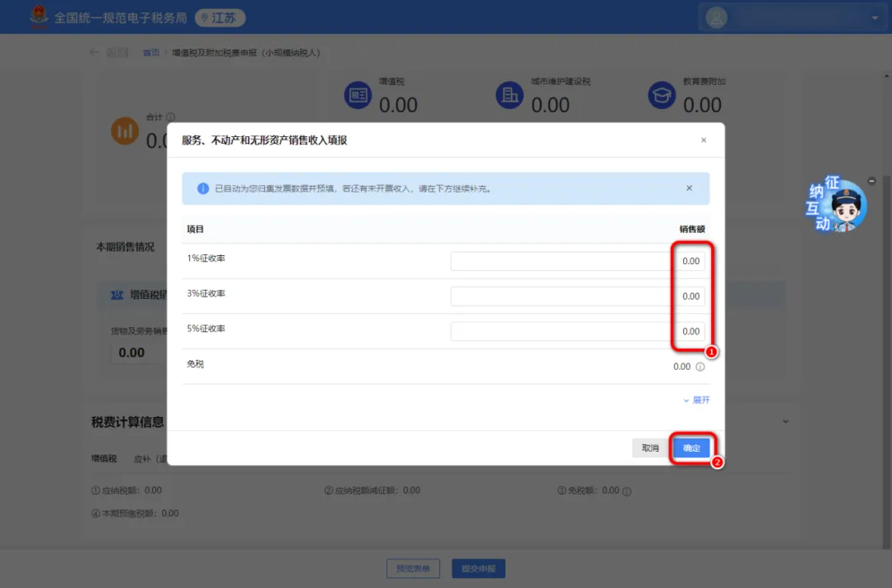This screenshot has height=588, width=892.
Task: Click the 教育费附加 graduation cap icon
Action: tap(662, 95)
